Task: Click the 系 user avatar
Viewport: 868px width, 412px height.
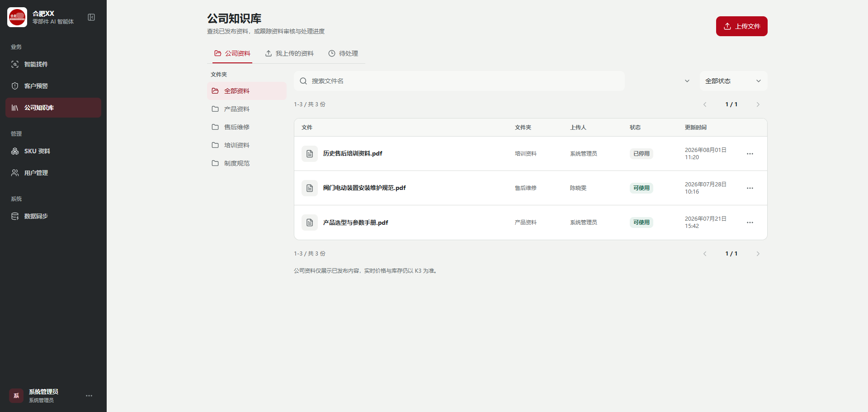Action: pyautogui.click(x=16, y=396)
